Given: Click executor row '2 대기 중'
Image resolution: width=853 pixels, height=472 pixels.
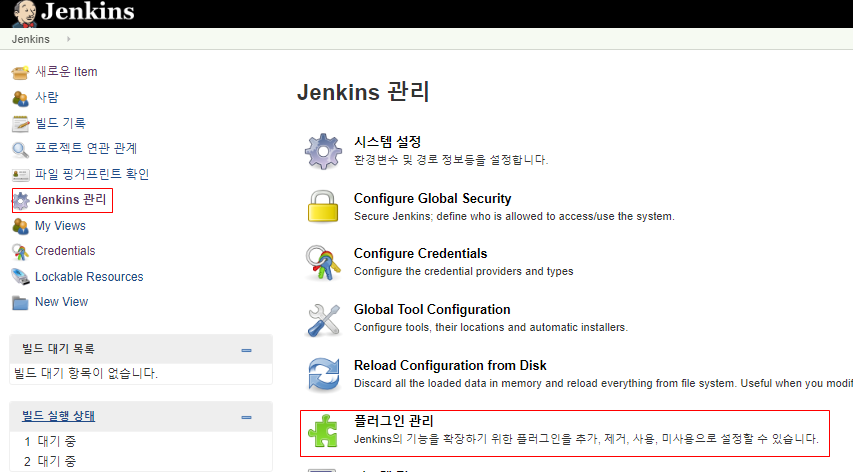Looking at the screenshot, I should click(50, 462).
